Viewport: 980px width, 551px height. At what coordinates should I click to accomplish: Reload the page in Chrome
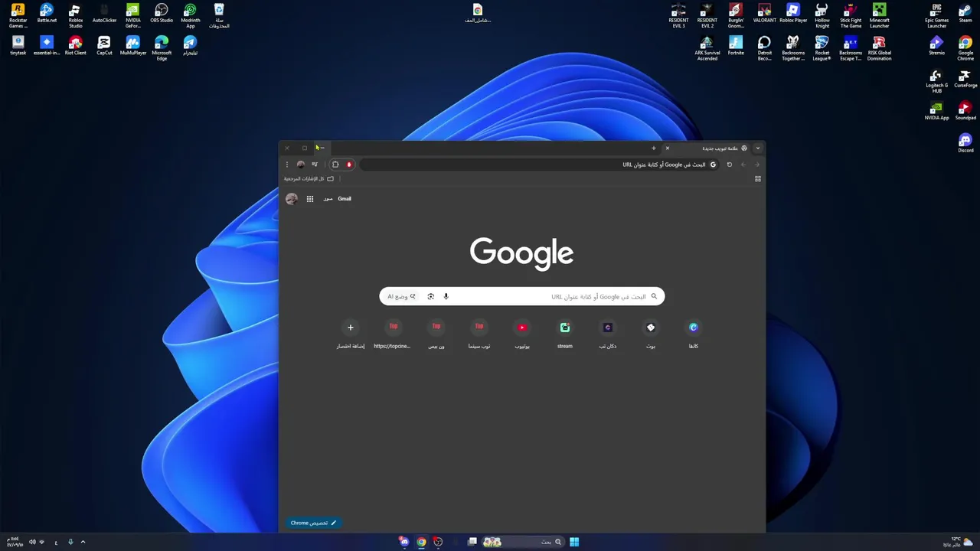pyautogui.click(x=729, y=165)
